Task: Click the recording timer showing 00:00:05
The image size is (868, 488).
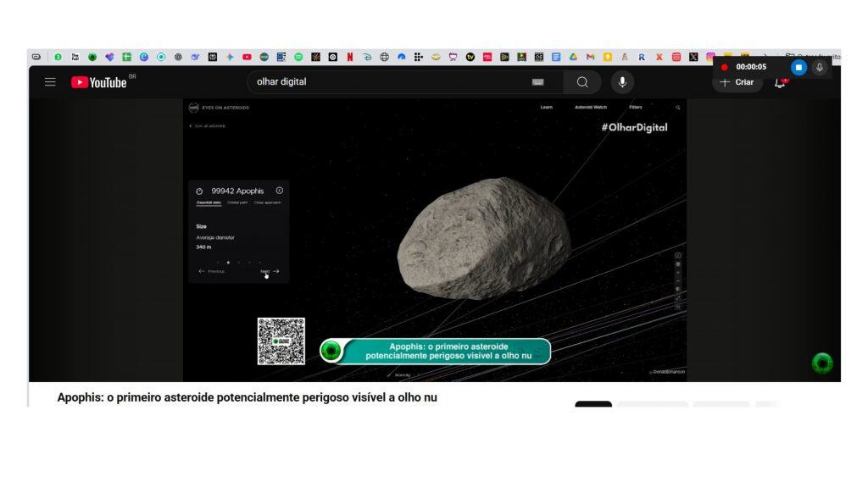Action: pos(751,67)
